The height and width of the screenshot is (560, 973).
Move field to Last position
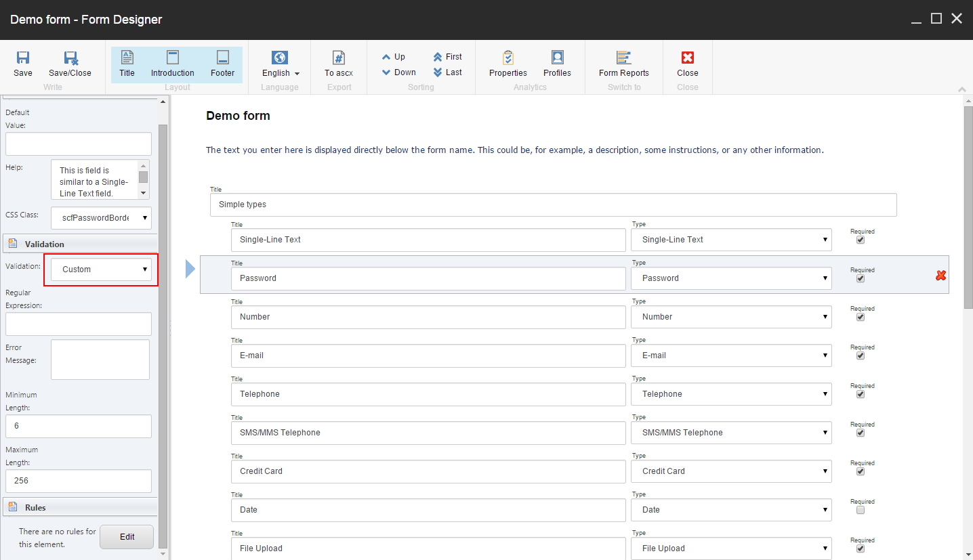[x=447, y=72]
